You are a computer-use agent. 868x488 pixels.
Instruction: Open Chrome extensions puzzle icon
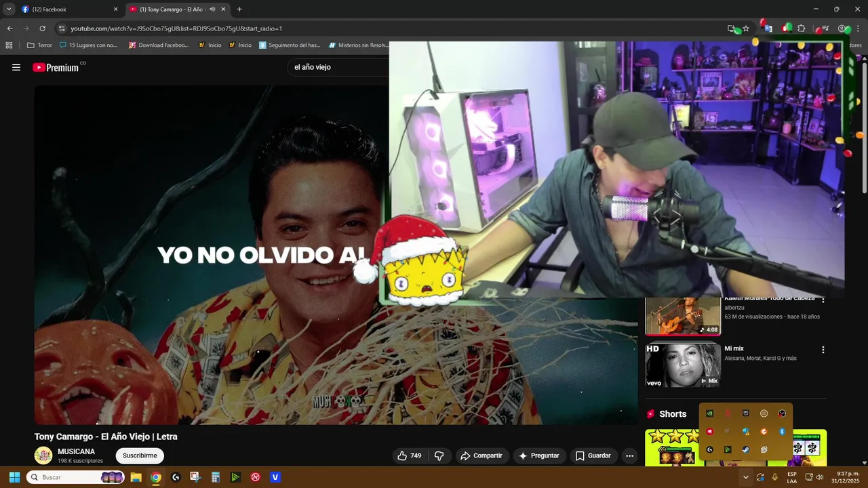tap(802, 28)
